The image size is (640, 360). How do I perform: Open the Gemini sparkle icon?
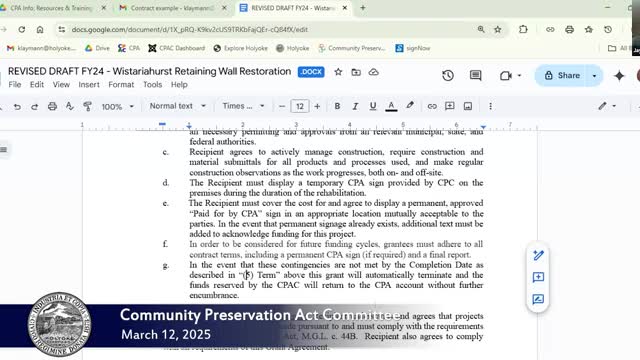[619, 76]
